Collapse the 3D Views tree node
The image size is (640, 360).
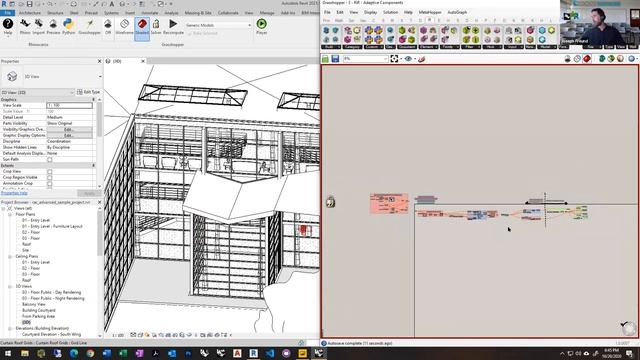coord(10,287)
